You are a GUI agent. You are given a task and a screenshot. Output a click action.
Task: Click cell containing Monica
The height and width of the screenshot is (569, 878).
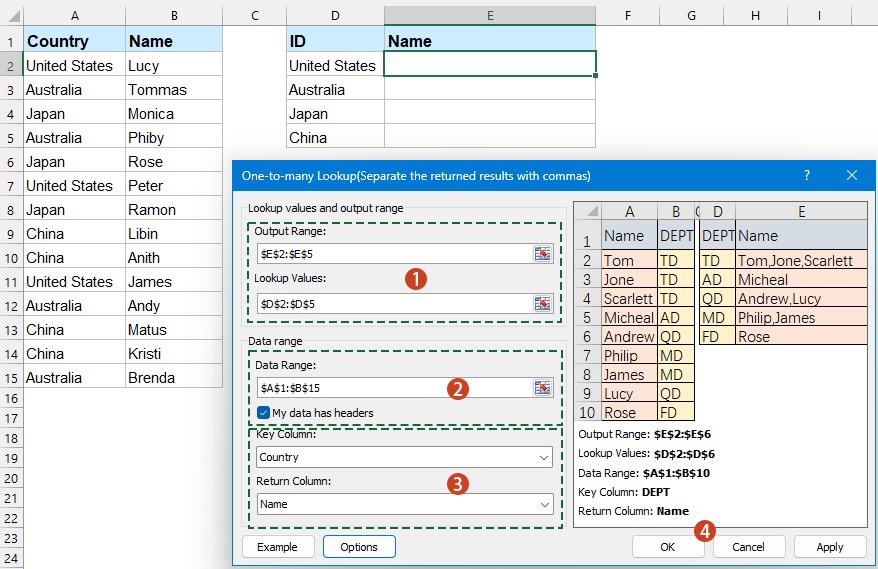tap(174, 114)
